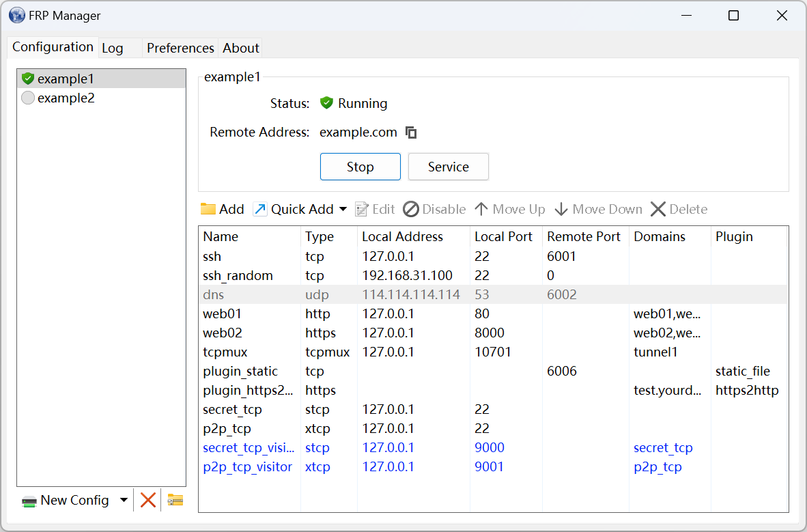Image resolution: width=807 pixels, height=532 pixels.
Task: Click Move Up in the proxy toolbar
Action: click(509, 209)
